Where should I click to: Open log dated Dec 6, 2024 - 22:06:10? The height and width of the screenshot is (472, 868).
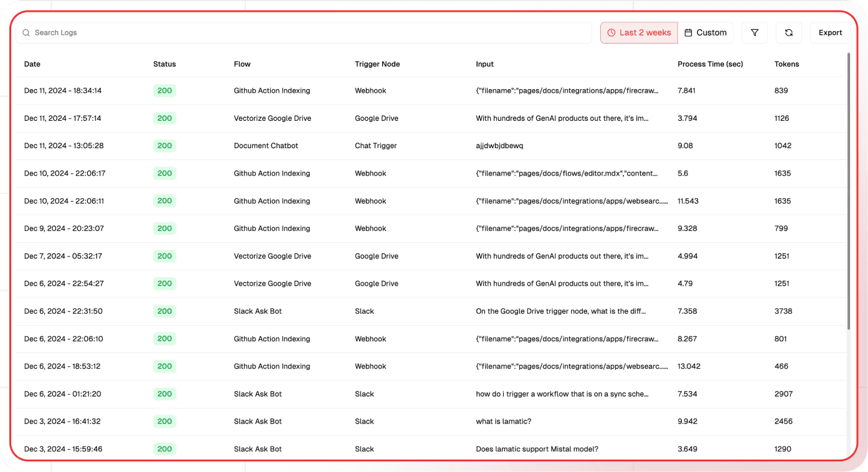click(x=431, y=339)
